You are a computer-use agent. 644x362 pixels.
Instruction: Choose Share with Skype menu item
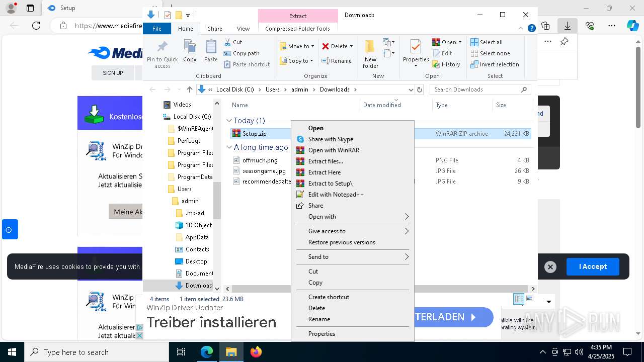(352, 139)
